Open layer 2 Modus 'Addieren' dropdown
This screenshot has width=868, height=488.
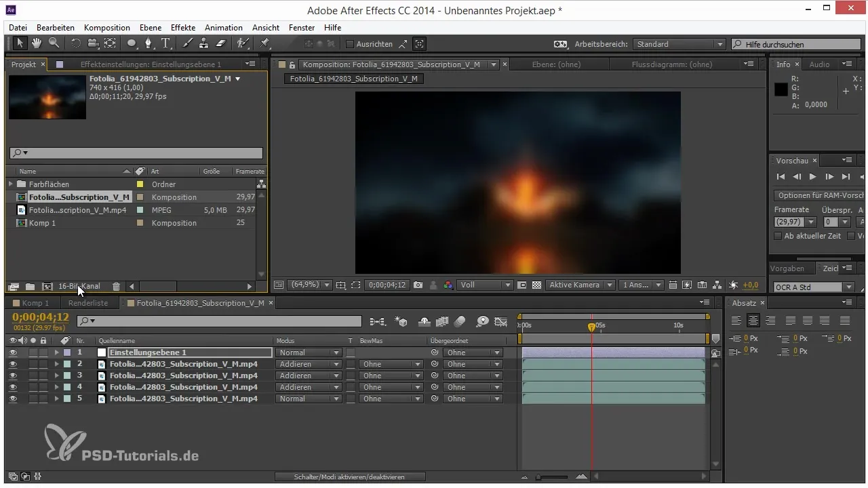(x=309, y=364)
